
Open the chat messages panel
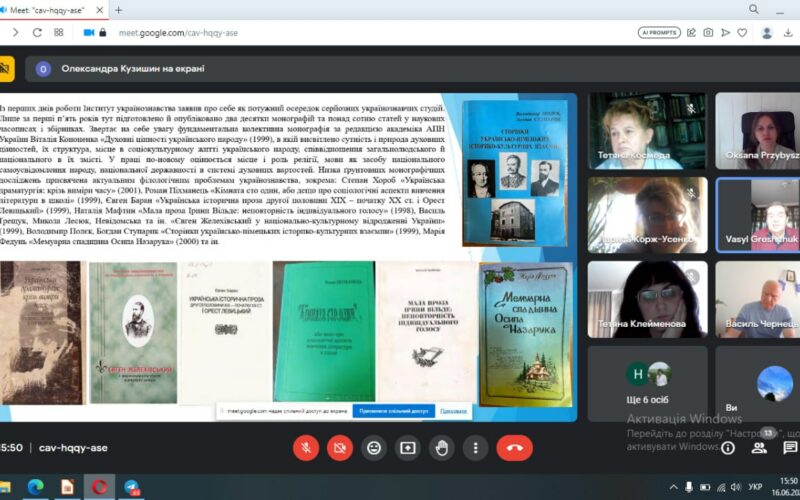tap(787, 448)
